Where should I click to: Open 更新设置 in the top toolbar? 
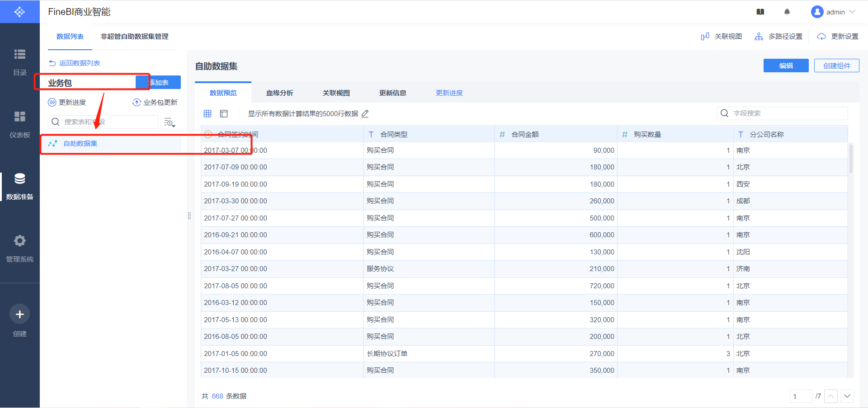[838, 37]
